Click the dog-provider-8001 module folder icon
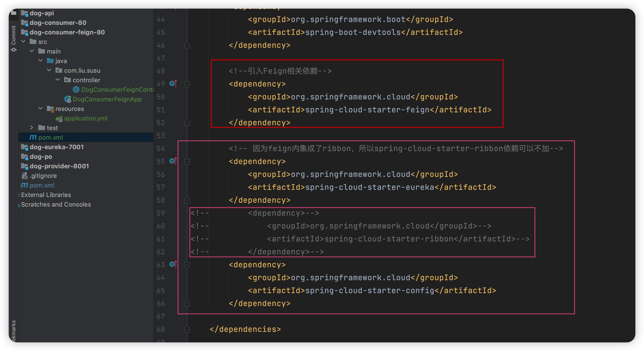The width and height of the screenshot is (644, 351). 24,166
